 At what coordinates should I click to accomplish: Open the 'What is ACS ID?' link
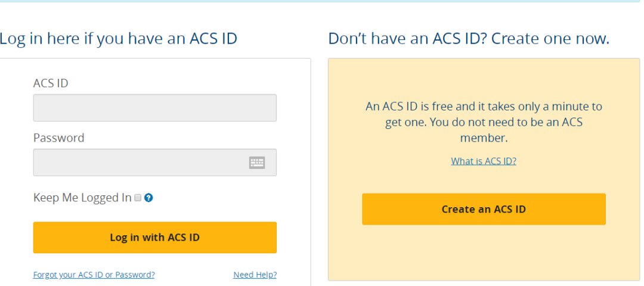tap(484, 161)
